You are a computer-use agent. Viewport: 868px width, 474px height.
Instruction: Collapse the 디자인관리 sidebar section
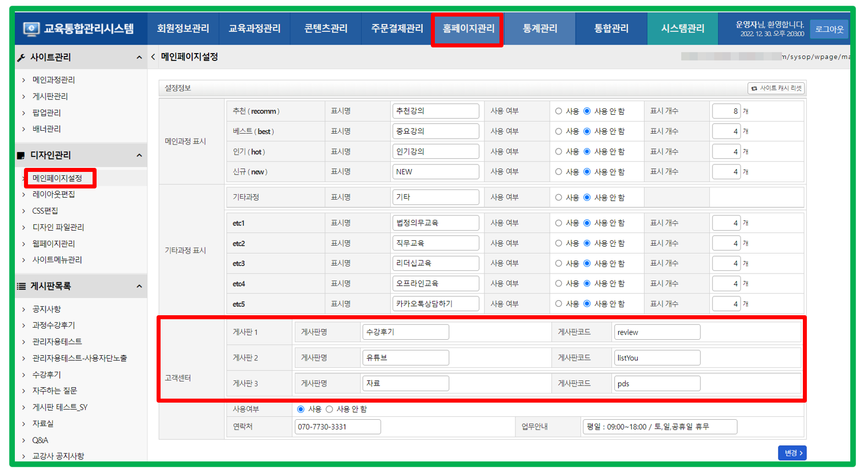139,155
